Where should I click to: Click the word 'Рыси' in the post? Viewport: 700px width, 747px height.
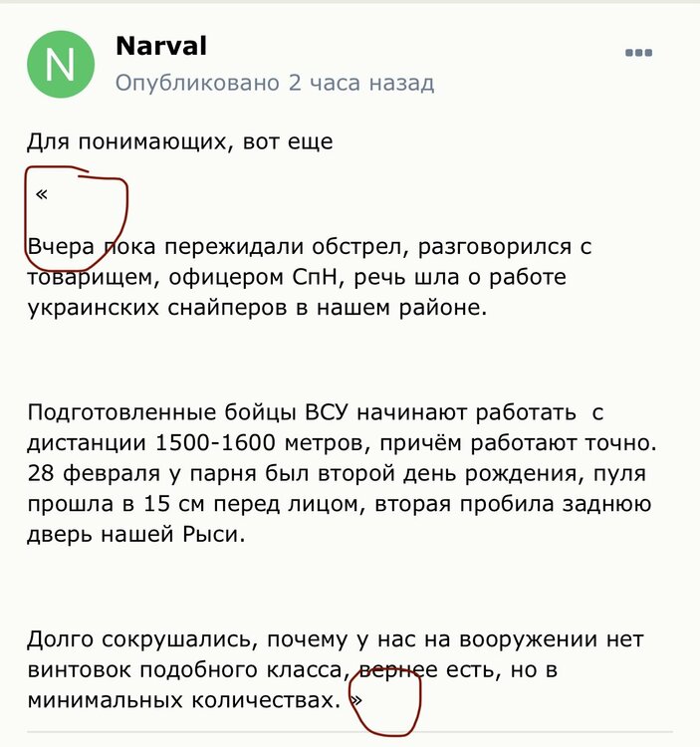pos(212,534)
